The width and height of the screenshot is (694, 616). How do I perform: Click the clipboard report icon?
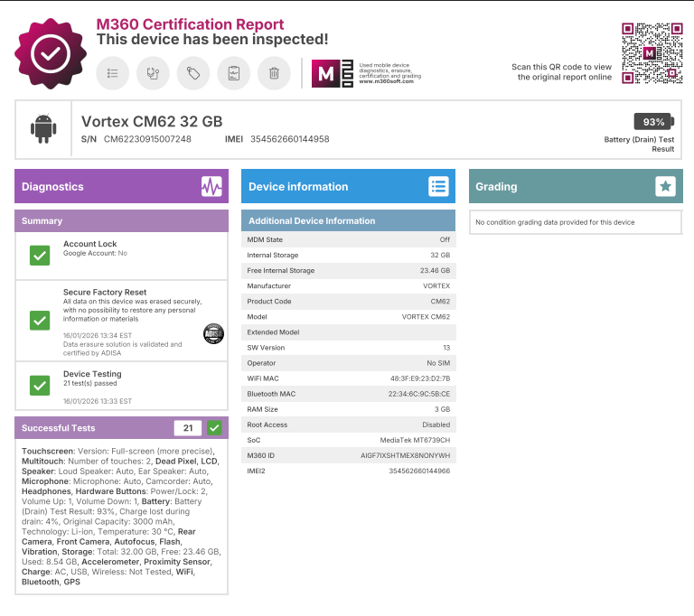(x=234, y=73)
